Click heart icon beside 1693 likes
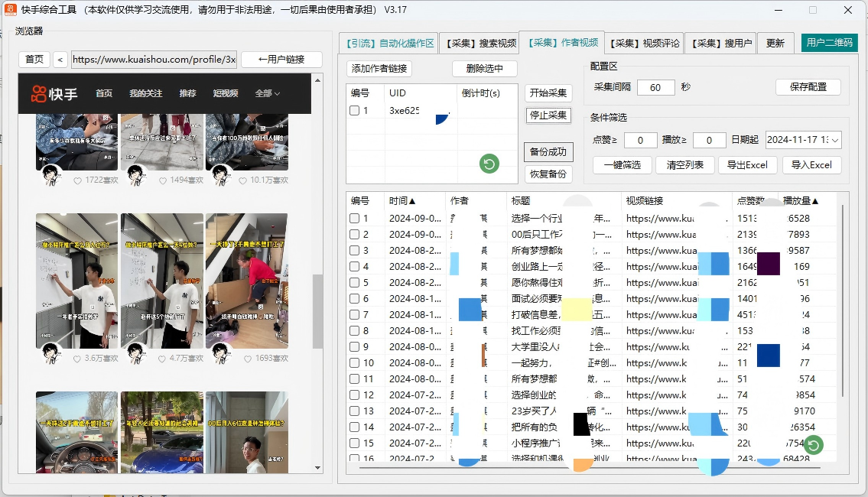 248,359
